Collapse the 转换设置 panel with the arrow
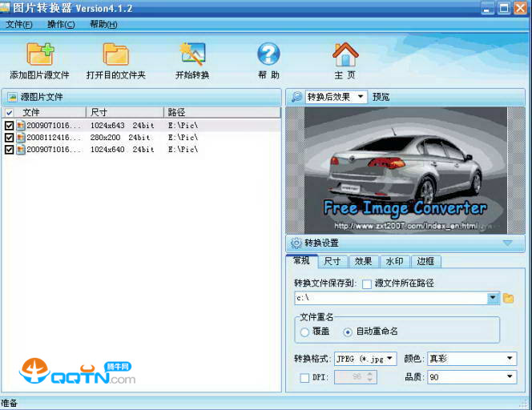 507,243
